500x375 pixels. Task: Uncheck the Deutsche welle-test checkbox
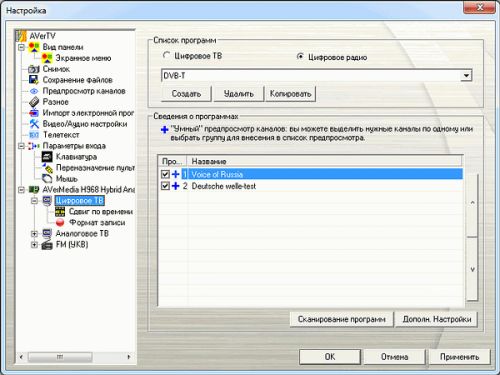pyautogui.click(x=165, y=186)
